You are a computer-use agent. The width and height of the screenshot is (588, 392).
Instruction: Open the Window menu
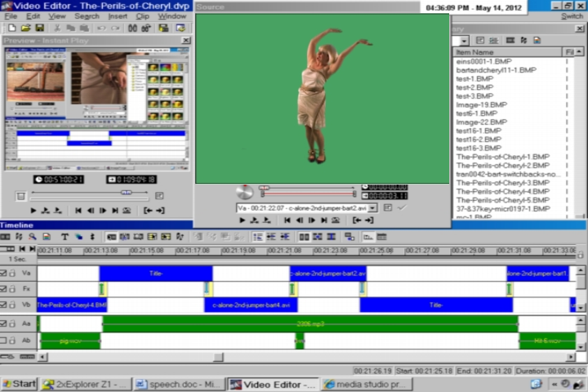(171, 16)
